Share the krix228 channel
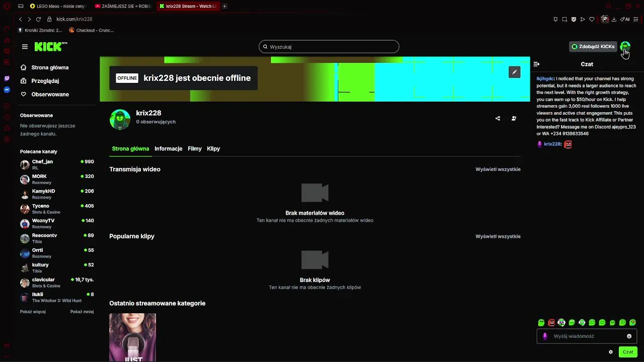644x362 pixels. pos(498,119)
